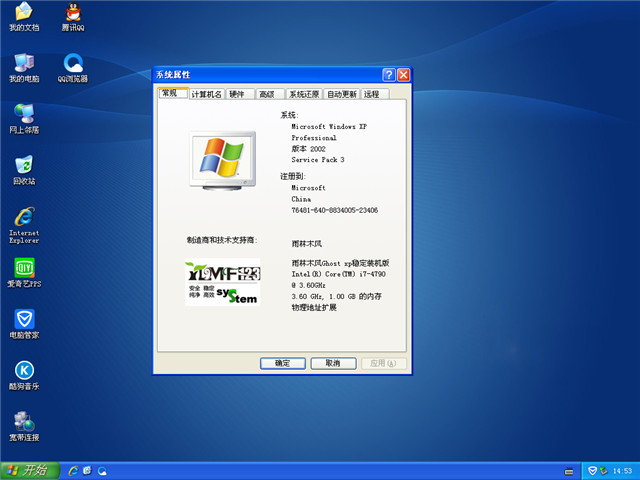Click the language bar icon in the taskbar
Screen dimensions: 640x480
(569, 471)
